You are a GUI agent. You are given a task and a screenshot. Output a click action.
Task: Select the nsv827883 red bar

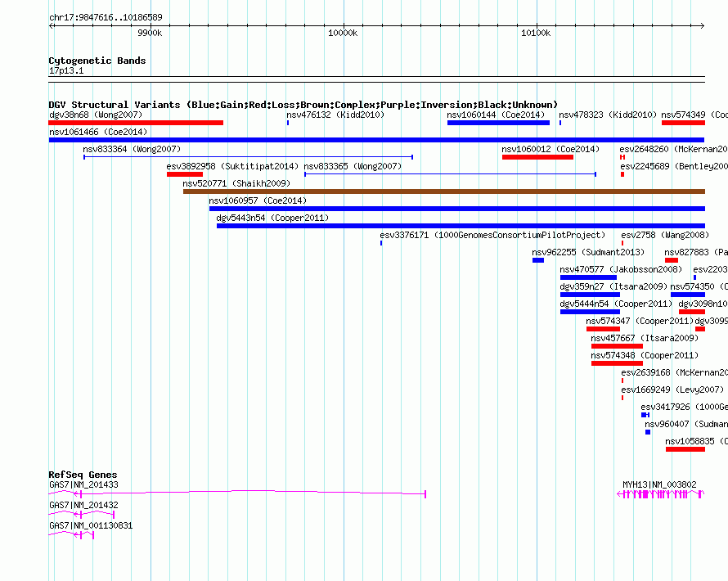tap(672, 260)
